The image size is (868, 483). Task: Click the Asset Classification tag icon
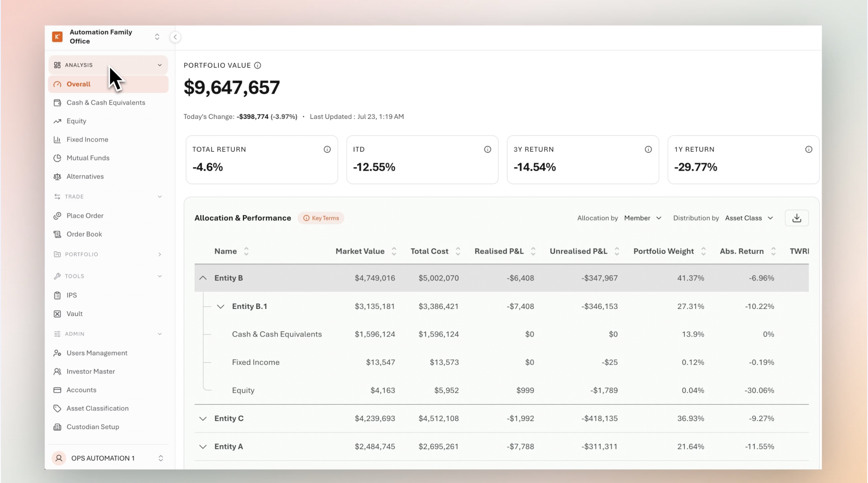(57, 409)
